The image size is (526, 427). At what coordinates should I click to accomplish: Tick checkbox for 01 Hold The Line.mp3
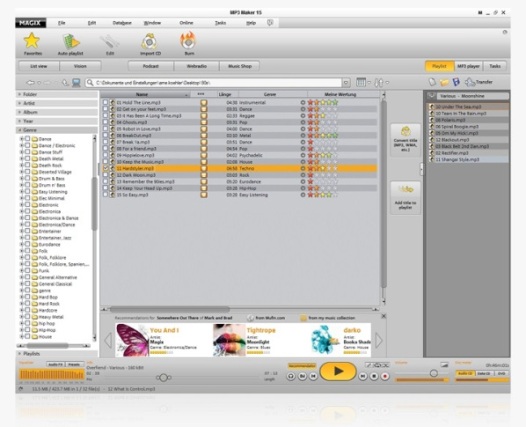[105, 102]
